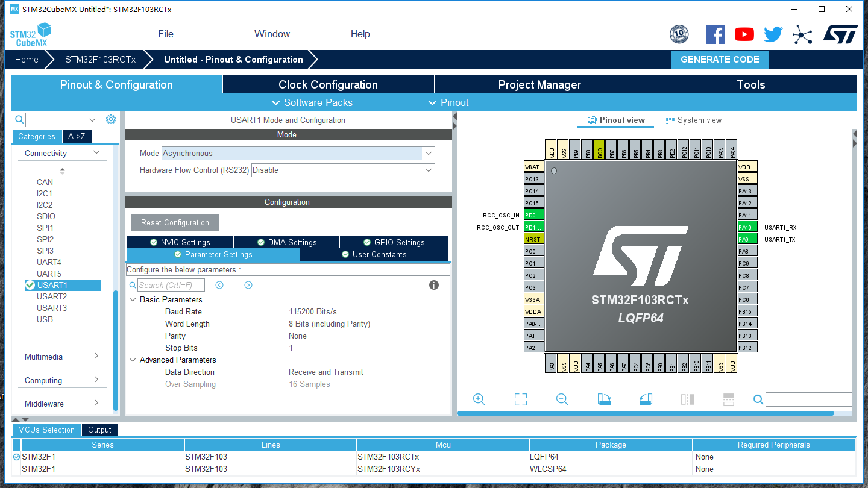This screenshot has height=488, width=868.
Task: Open the DMA Settings tab
Action: point(287,242)
